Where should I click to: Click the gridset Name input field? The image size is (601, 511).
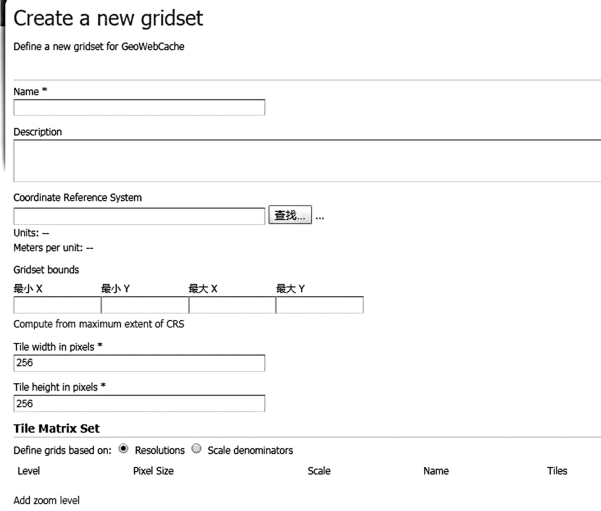click(x=139, y=108)
